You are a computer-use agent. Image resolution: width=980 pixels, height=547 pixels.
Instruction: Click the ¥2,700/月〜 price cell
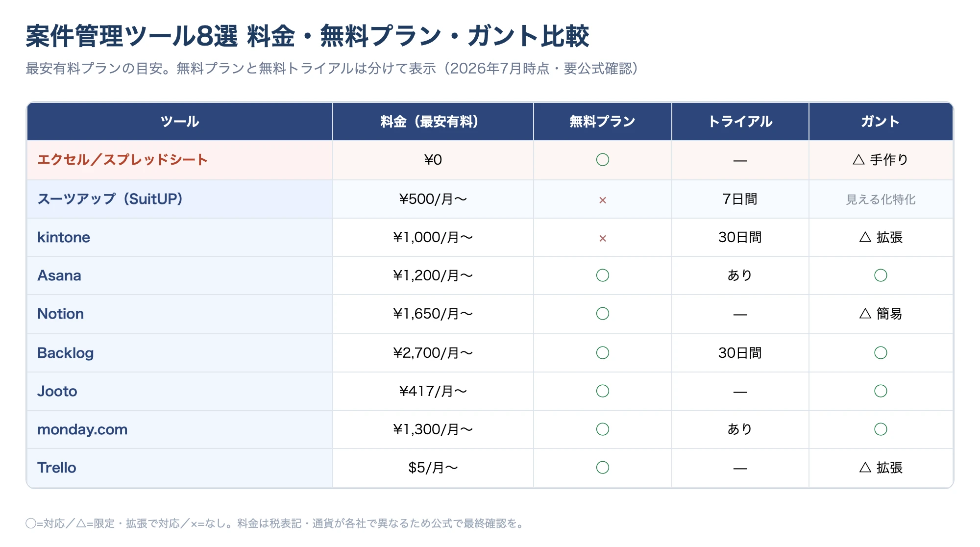(433, 353)
